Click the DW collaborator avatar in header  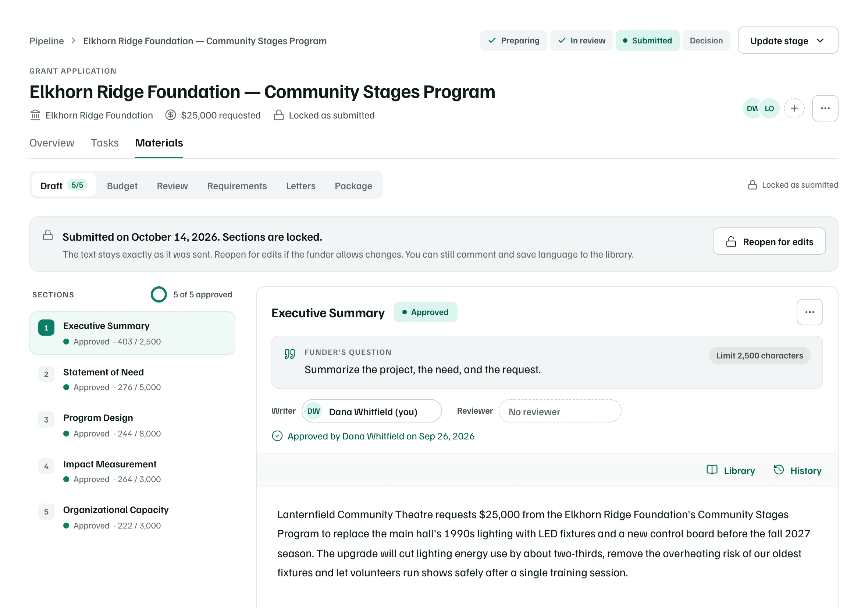click(x=751, y=109)
